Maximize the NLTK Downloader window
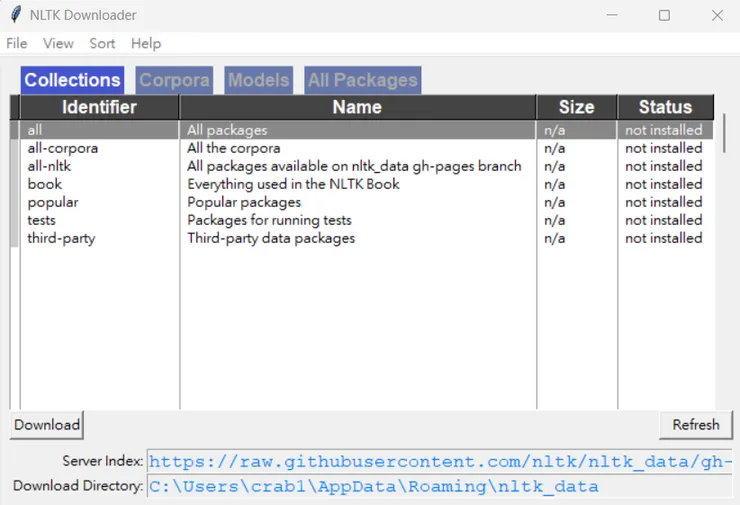This screenshot has width=740, height=505. [664, 15]
